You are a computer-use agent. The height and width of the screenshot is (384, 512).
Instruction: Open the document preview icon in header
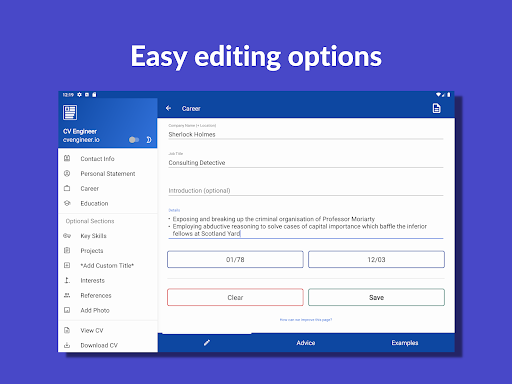436,108
